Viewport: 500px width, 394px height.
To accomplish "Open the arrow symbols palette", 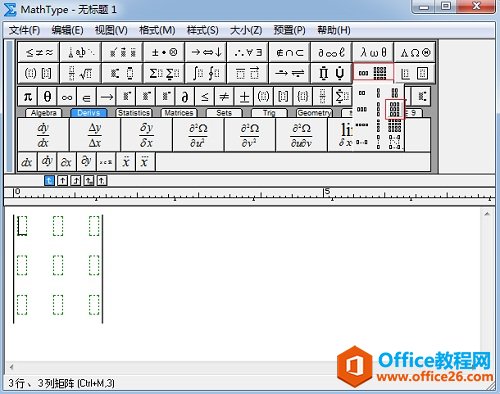I will click(x=206, y=52).
